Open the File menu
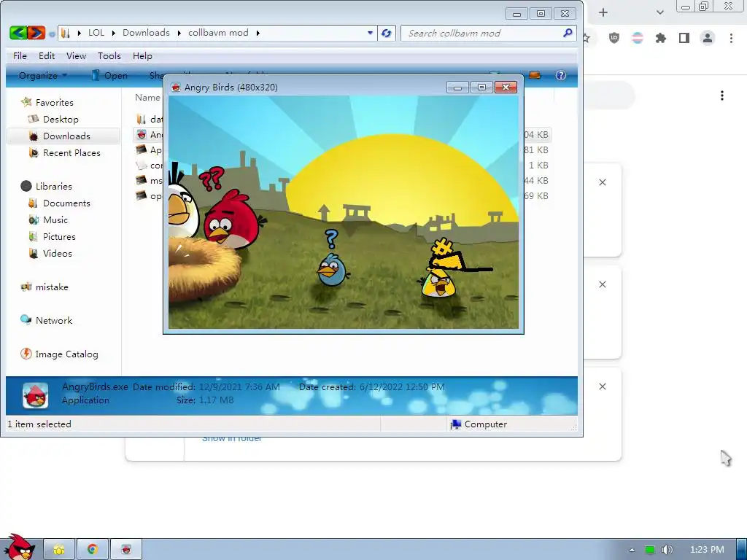 click(20, 56)
